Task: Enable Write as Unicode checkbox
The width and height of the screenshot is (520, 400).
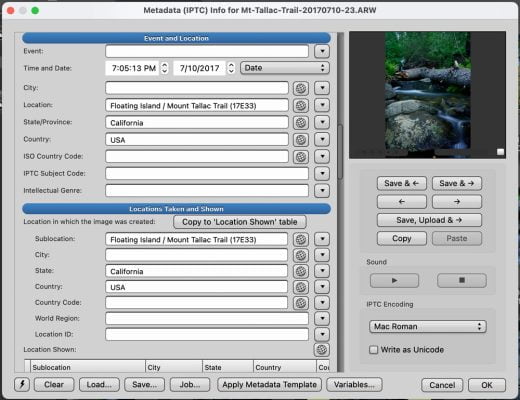Action: [373, 350]
